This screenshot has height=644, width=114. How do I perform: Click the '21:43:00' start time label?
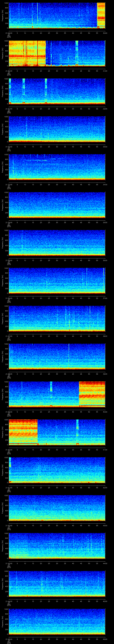click(9, 564)
